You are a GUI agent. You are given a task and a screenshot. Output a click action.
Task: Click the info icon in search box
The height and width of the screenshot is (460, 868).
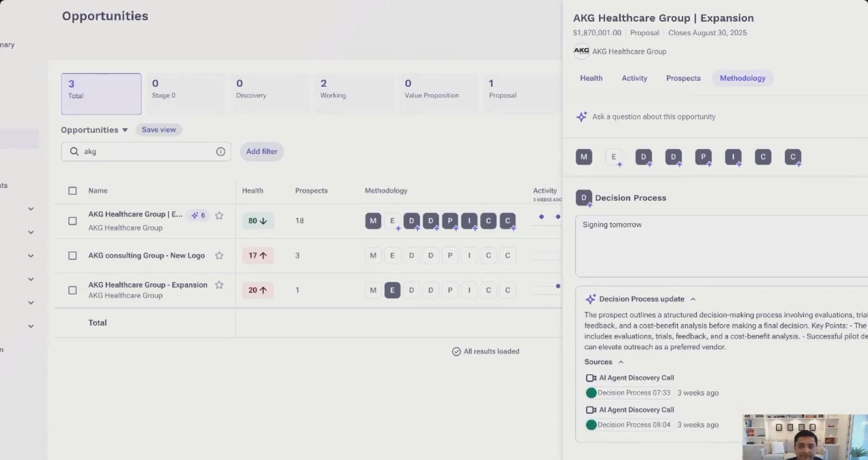click(x=220, y=152)
